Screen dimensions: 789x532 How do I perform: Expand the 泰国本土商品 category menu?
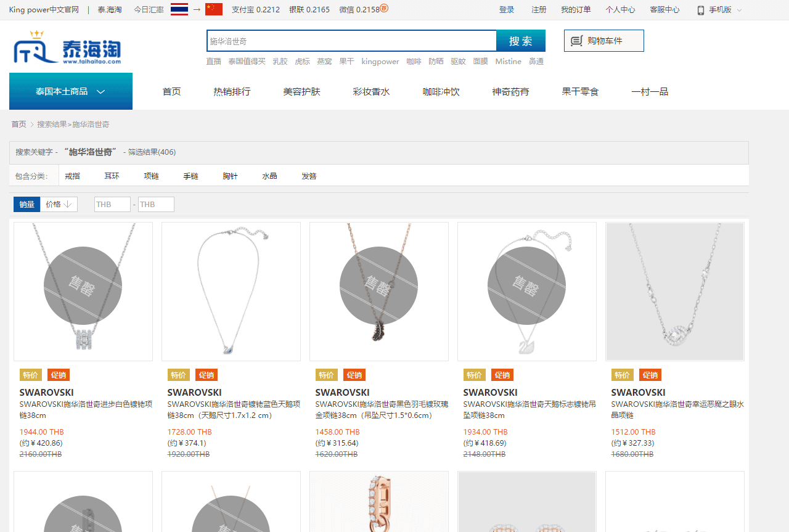pos(71,91)
